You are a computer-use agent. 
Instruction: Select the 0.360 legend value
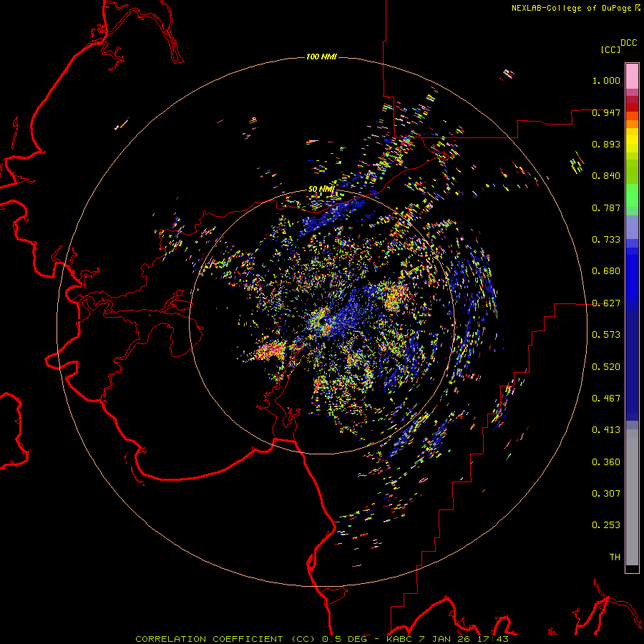coord(606,462)
